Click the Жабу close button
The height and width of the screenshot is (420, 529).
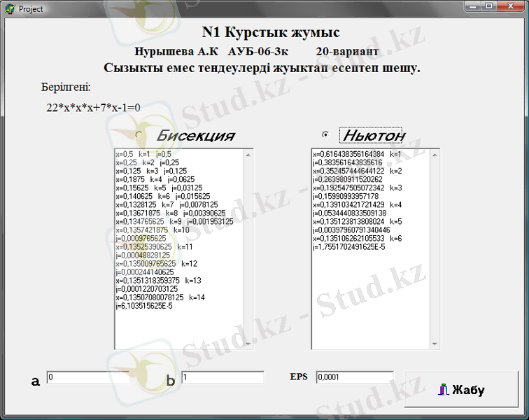[x=461, y=389]
